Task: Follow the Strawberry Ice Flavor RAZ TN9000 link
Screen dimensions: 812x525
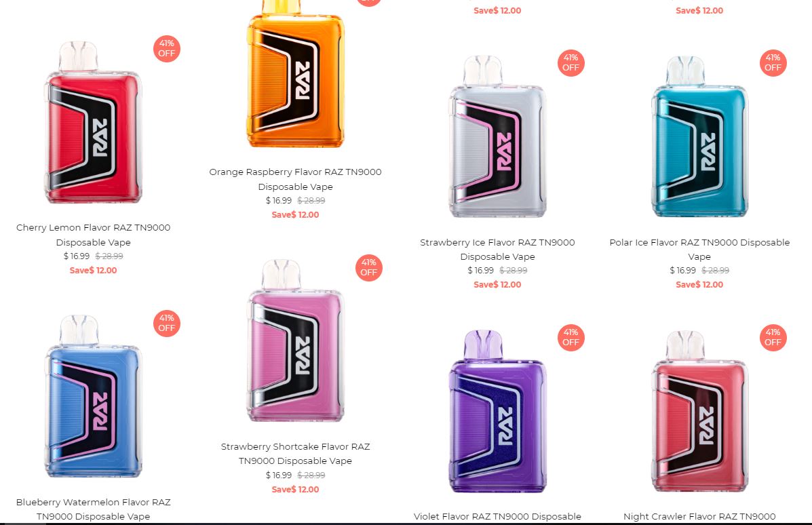Action: point(498,249)
